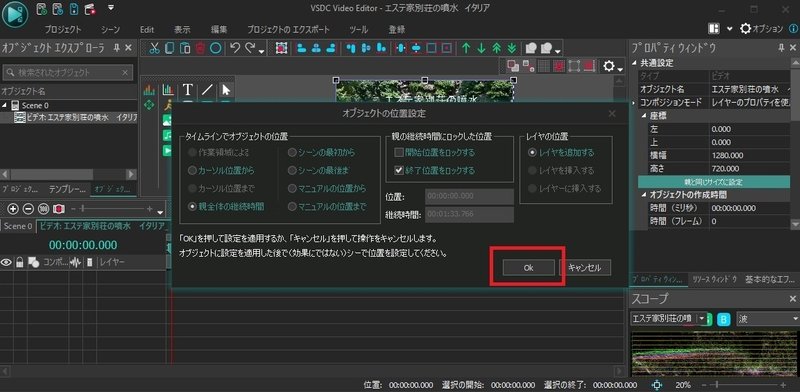Open the 波 scope type dropdown
The height and width of the screenshot is (392, 800).
point(796,319)
